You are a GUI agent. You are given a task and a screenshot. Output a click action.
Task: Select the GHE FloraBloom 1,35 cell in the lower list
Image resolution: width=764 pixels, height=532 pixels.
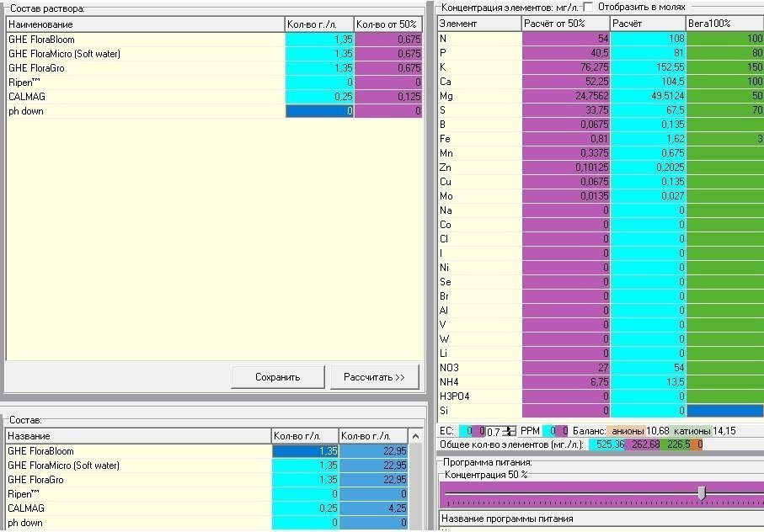[306, 451]
